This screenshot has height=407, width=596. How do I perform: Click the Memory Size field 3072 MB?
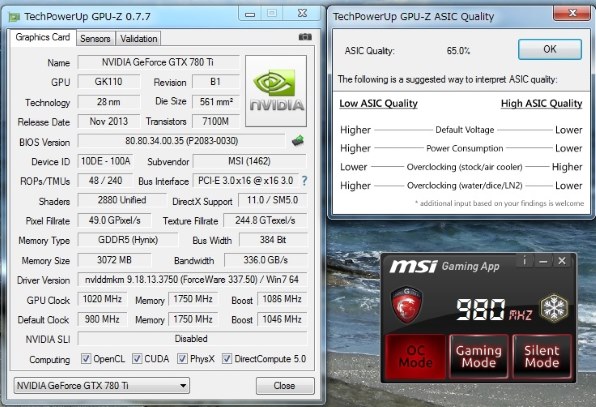[x=114, y=260]
